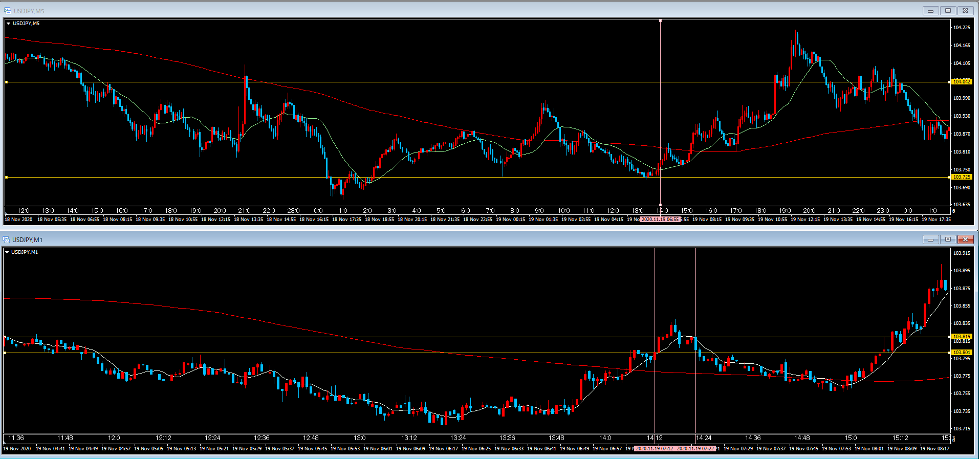The width and height of the screenshot is (980, 459).
Task: Click the 103.819 price label on M1 chart
Action: [961, 337]
